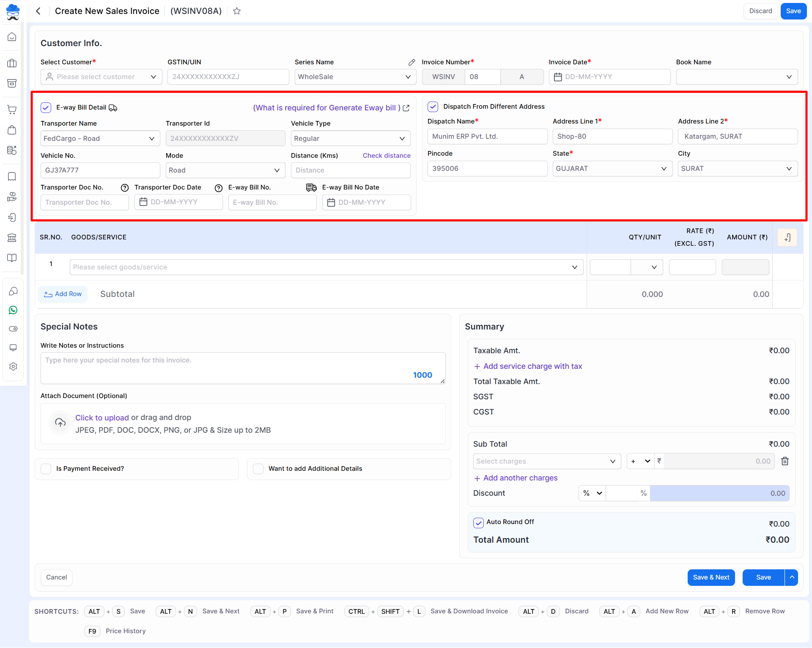Click the Distance input field
Image resolution: width=812 pixels, height=648 pixels.
click(x=351, y=170)
